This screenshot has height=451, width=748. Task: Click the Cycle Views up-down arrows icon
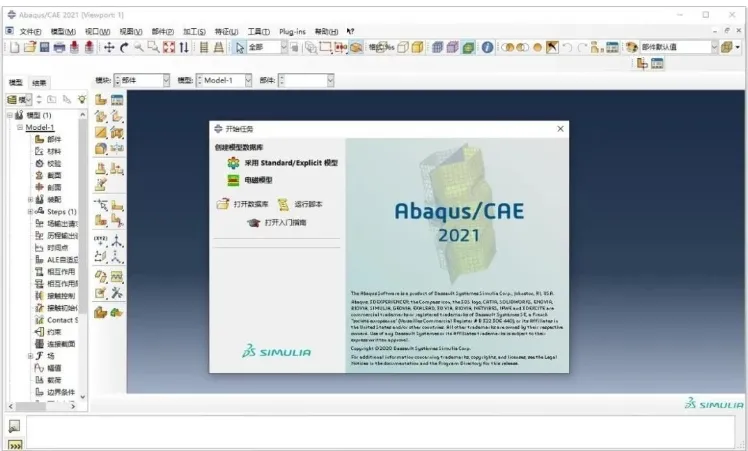pos(184,47)
